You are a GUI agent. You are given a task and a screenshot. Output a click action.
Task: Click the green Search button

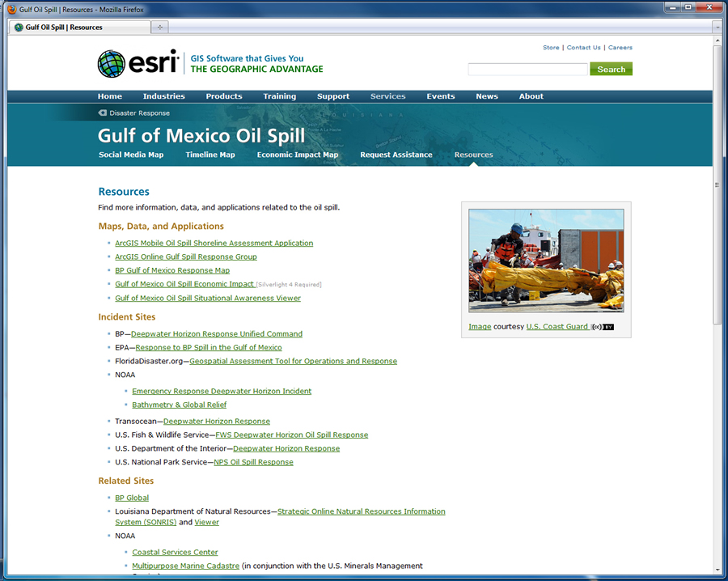[x=611, y=70]
